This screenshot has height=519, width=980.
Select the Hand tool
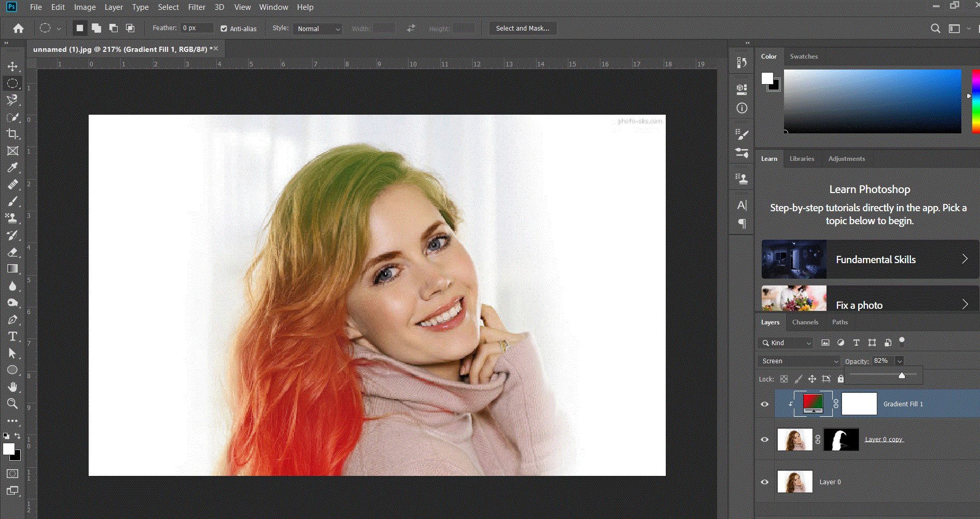coord(12,387)
